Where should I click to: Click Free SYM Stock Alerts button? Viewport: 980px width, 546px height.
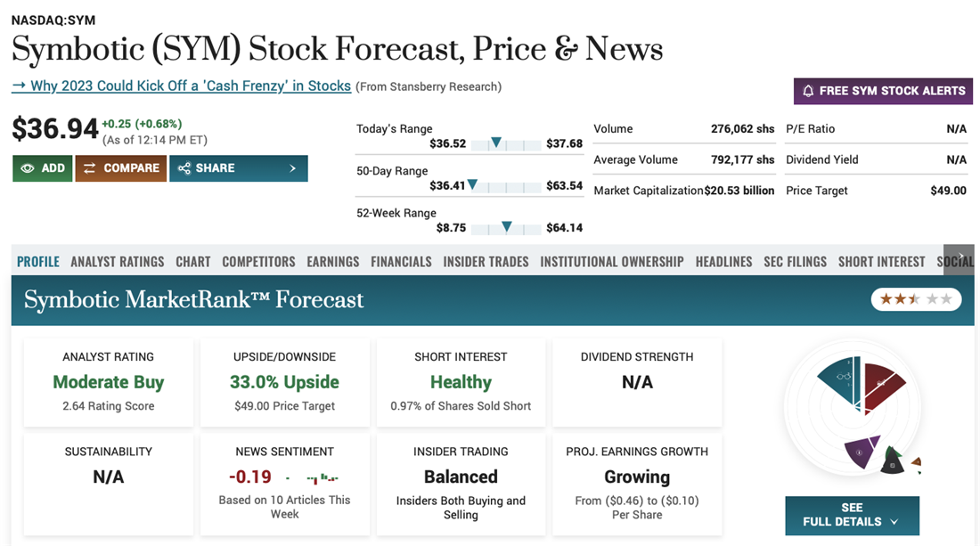(x=883, y=91)
